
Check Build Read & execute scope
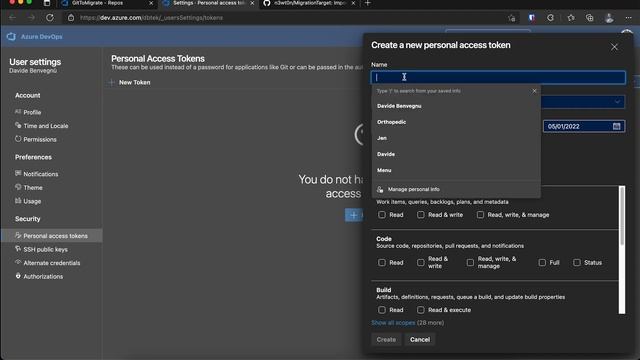pyautogui.click(x=421, y=310)
